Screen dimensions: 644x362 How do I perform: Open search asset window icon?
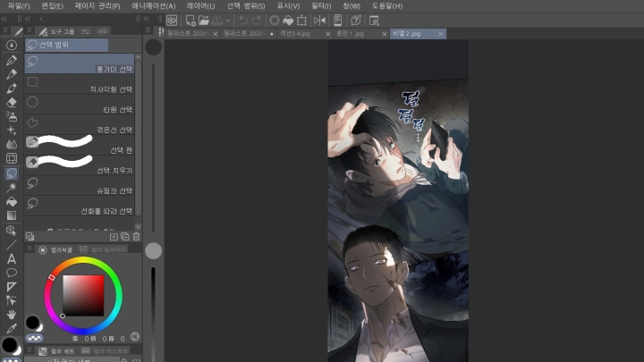(x=374, y=20)
